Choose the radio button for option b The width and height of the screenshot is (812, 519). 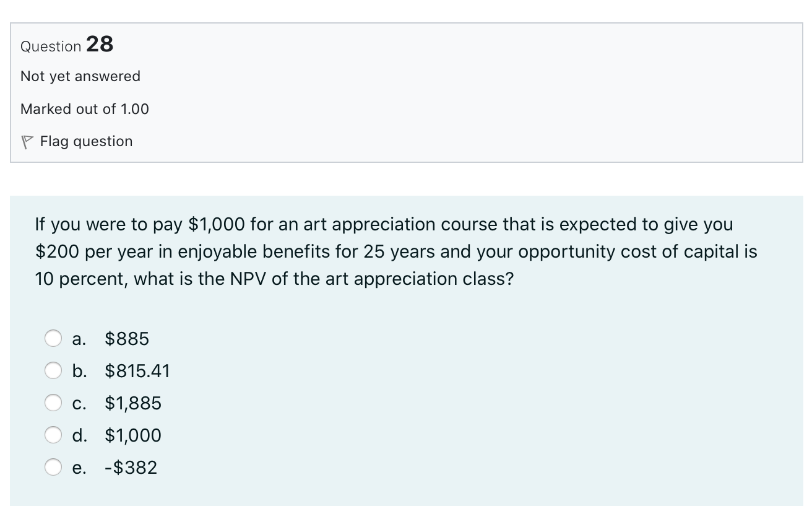(53, 371)
